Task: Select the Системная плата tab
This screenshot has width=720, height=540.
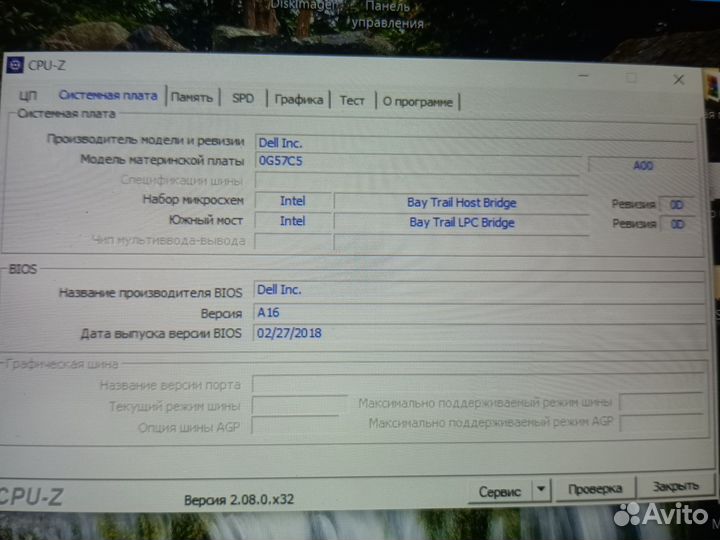Action: coord(108,96)
